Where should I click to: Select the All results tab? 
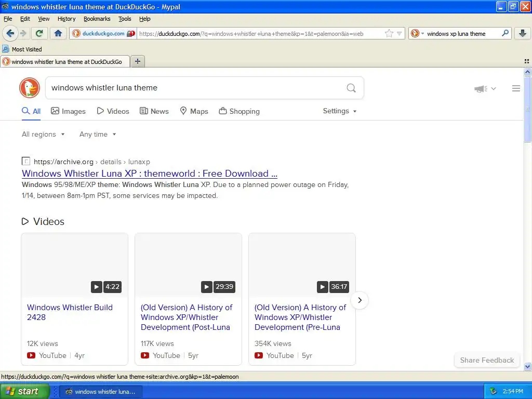(x=31, y=111)
